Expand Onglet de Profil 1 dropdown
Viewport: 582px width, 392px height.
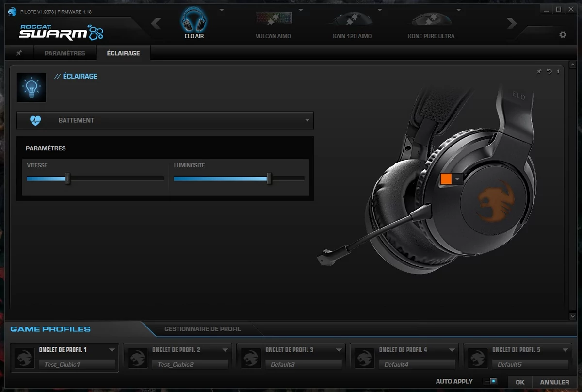tap(112, 350)
